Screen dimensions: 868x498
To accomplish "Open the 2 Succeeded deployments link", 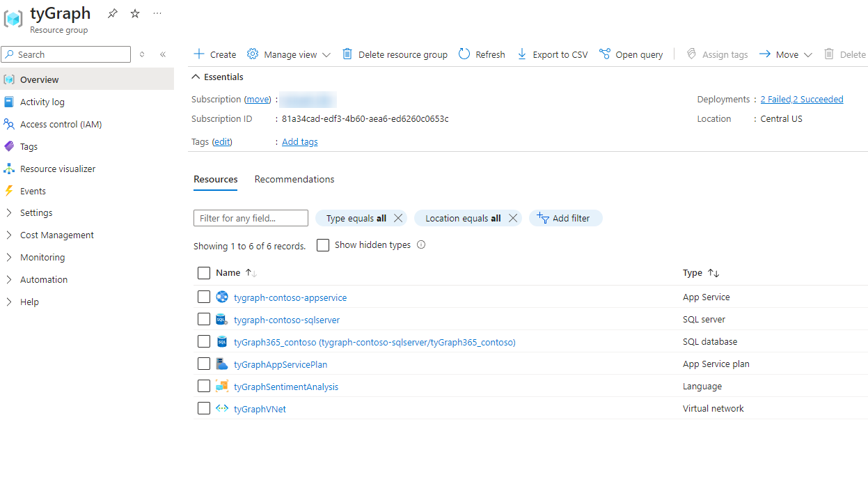I will (818, 100).
